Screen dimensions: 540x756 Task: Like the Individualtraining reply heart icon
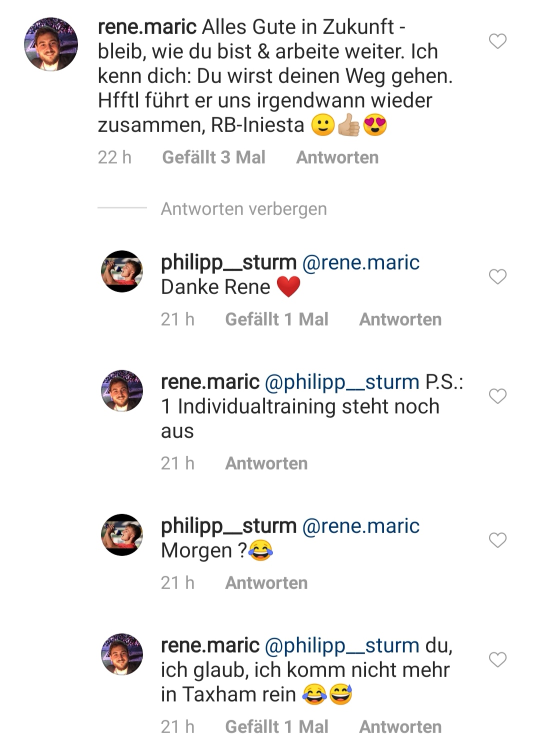497,396
